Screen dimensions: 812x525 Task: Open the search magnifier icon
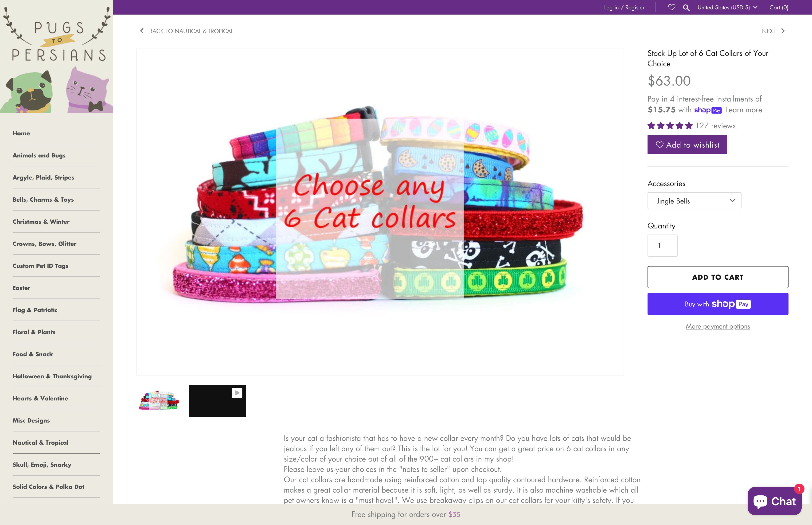pos(686,8)
